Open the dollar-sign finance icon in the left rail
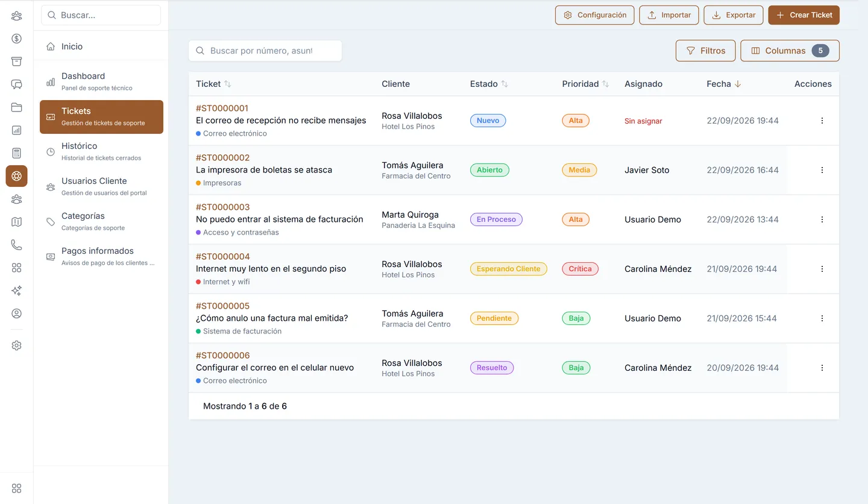868x504 pixels. [x=16, y=39]
